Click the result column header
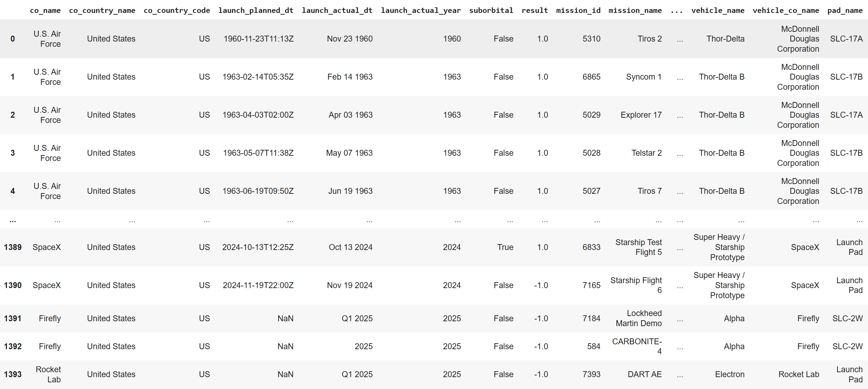The image size is (868, 389). coord(535,10)
